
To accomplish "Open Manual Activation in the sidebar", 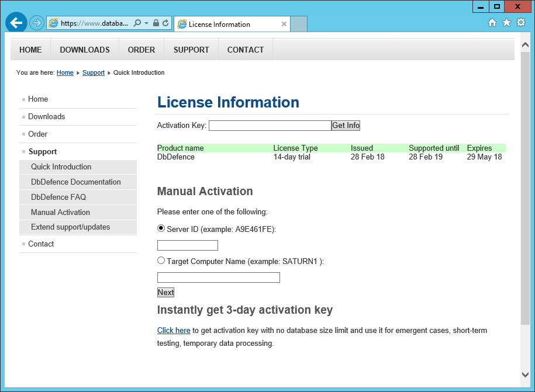I will pyautogui.click(x=60, y=212).
